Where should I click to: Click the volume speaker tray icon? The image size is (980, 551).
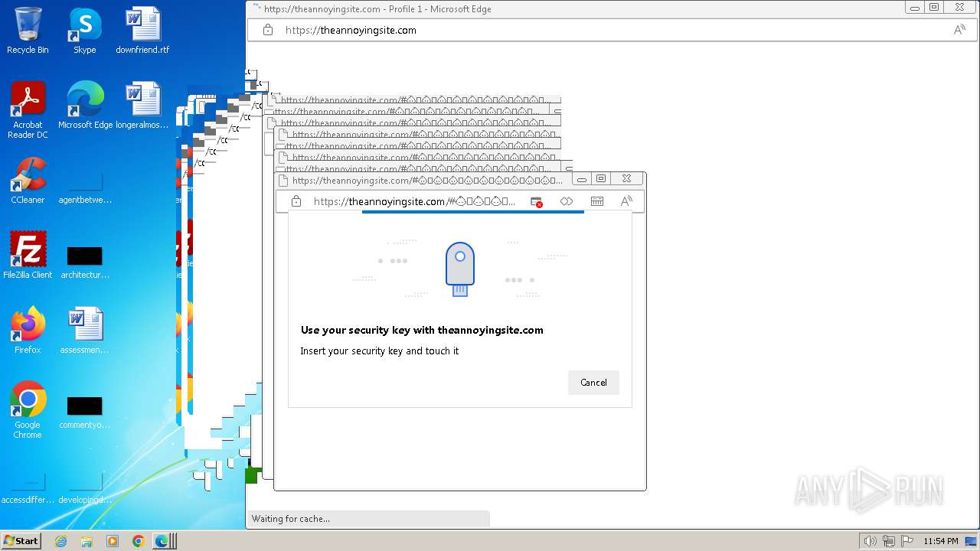click(x=870, y=541)
